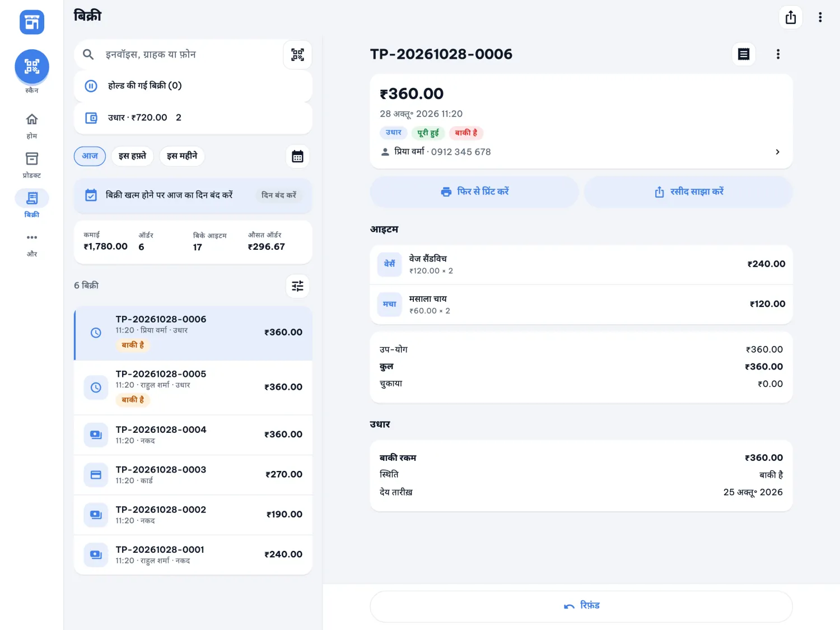Click the share icon in top header
840x630 pixels.
point(791,17)
